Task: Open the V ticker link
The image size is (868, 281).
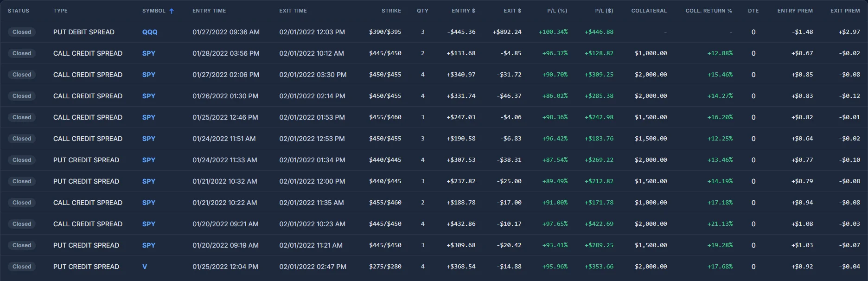Action: point(144,267)
